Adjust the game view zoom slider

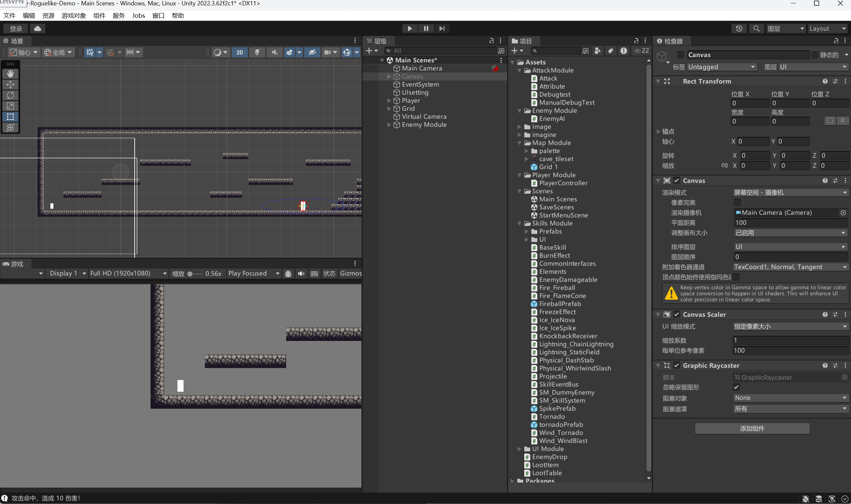click(190, 274)
